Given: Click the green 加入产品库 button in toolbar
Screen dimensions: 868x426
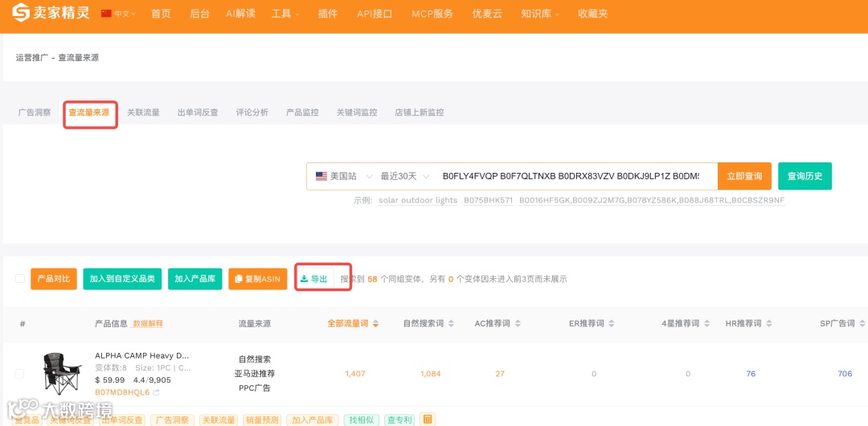Looking at the screenshot, I should [194, 279].
